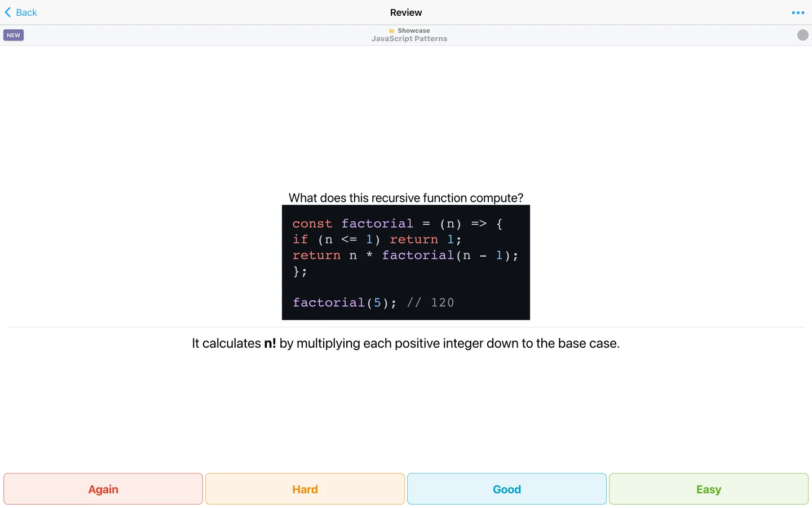Click the Review title
The width and height of the screenshot is (812, 508).
tap(406, 12)
